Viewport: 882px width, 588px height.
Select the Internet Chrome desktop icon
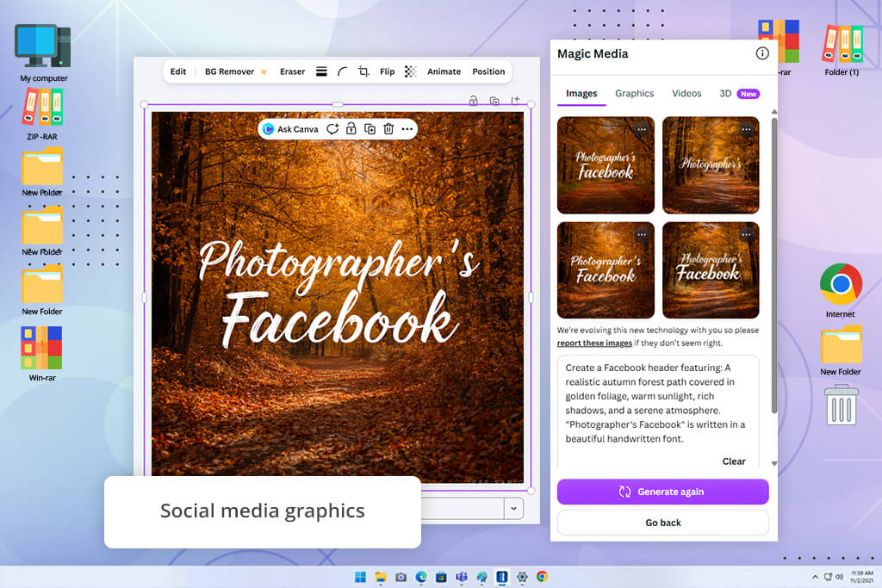point(841,290)
